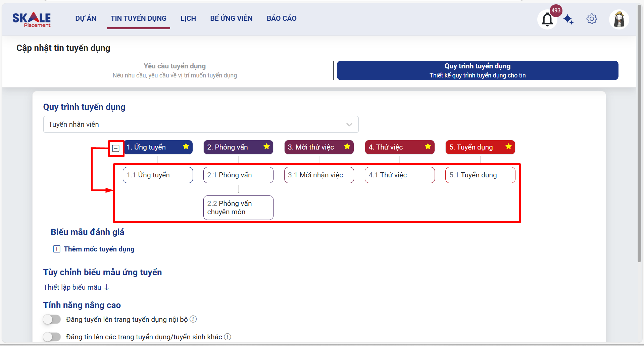Expand Thiết lập biểu mẫu section
Screen dimensions: 644x346
pos(76,287)
